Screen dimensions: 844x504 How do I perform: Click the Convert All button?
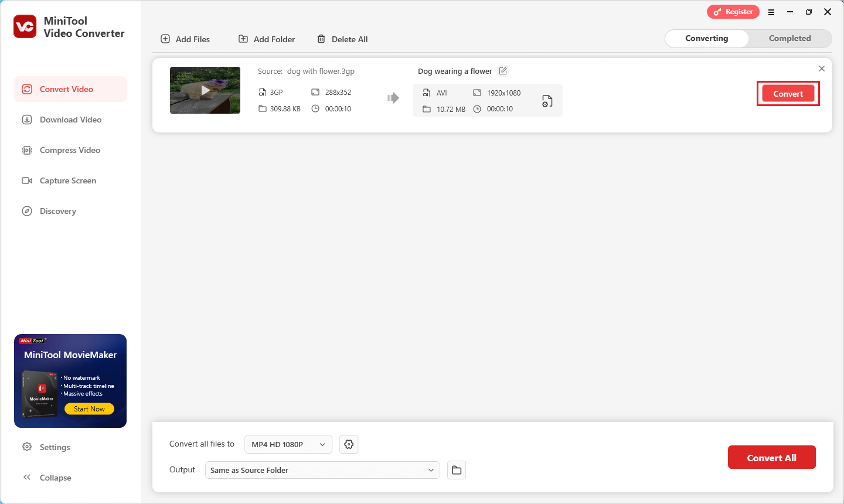point(772,458)
